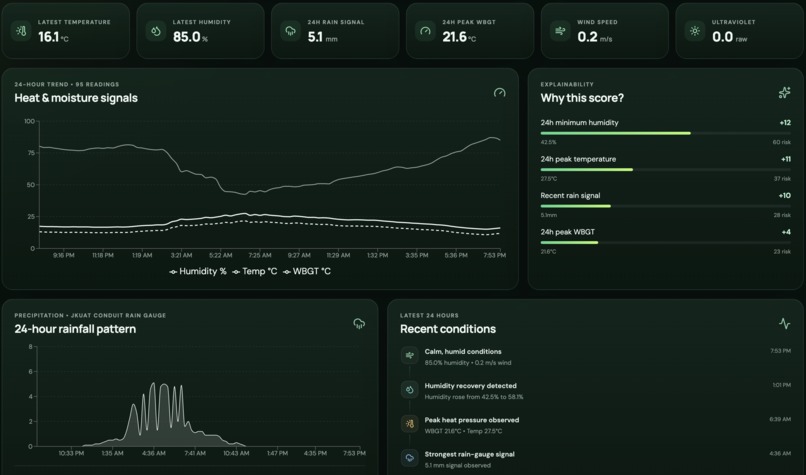This screenshot has width=806, height=475.
Task: Click the 24h peak temperature progress bar
Action: [x=666, y=170]
